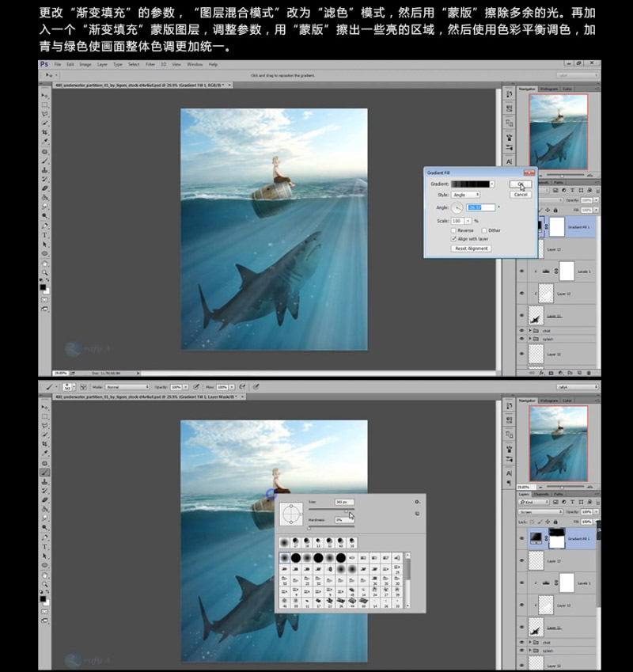This screenshot has width=633, height=672.
Task: Select Gradient Fill 1 layer mask thumbnail in lower panel
Action: [557, 538]
